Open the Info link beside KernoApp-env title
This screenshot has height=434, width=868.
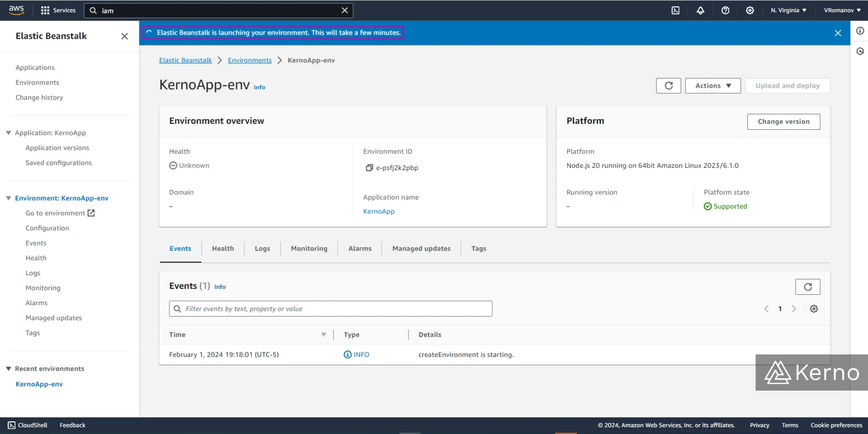pos(259,87)
